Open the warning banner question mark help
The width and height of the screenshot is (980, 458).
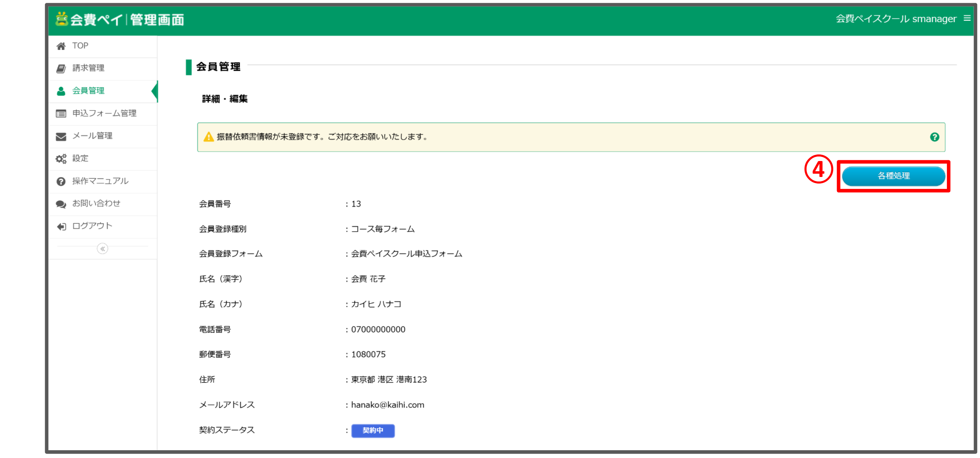[x=935, y=137]
